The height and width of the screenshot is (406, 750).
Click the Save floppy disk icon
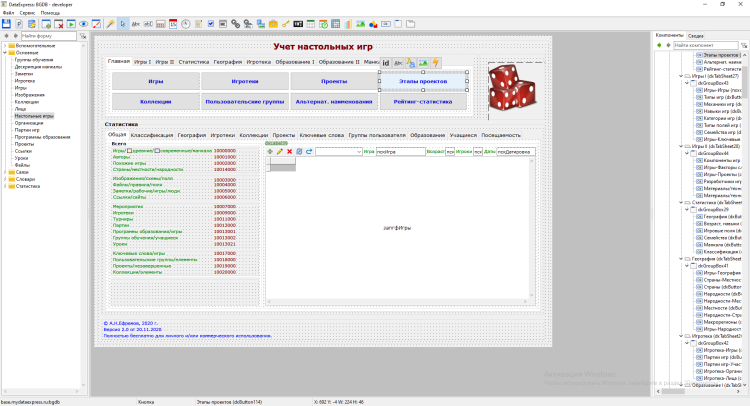[x=6, y=24]
